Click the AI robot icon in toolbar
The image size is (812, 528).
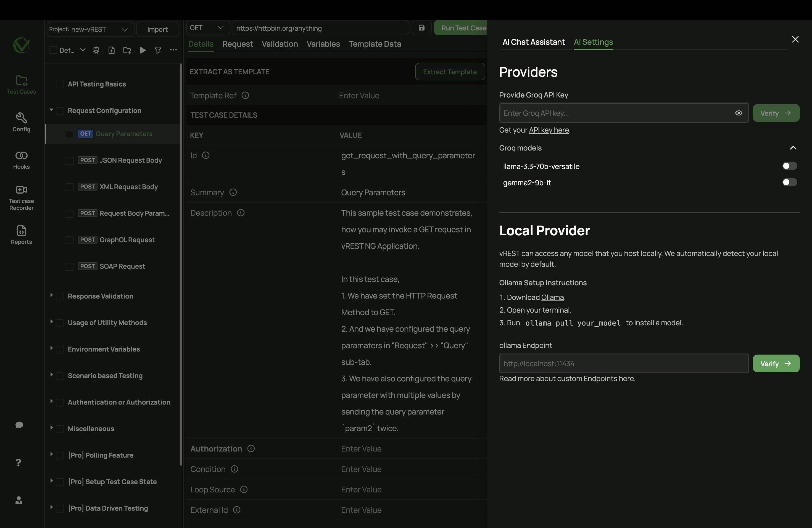click(x=96, y=50)
